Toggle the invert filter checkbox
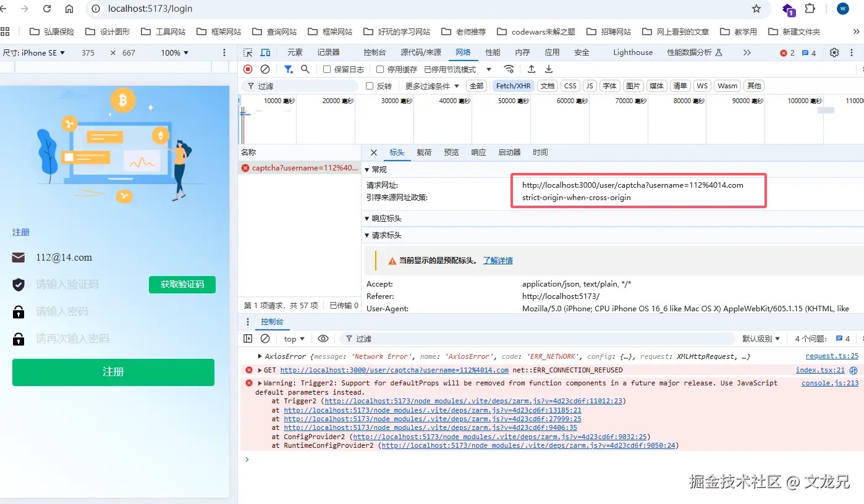864x504 pixels. click(370, 86)
